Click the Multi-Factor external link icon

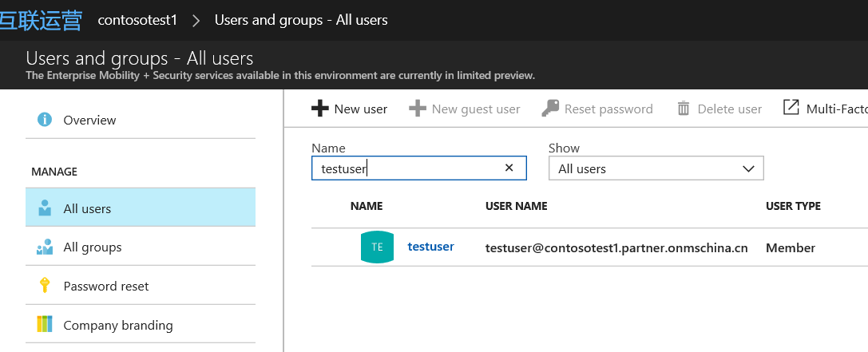pos(791,108)
